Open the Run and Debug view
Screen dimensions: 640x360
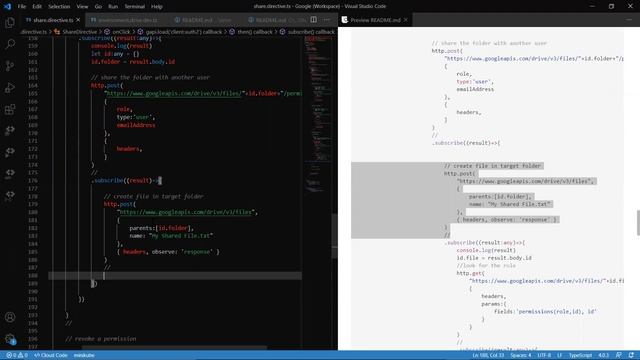point(10,87)
